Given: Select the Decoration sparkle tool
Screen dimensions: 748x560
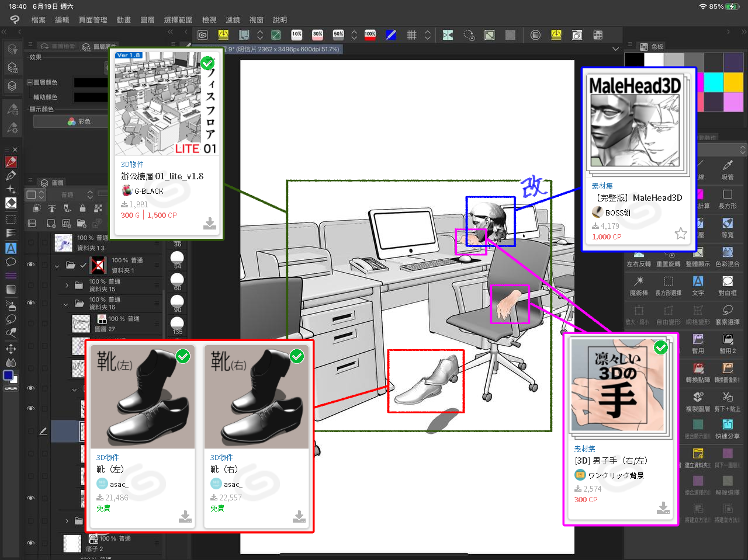Looking at the screenshot, I should click(x=11, y=189).
